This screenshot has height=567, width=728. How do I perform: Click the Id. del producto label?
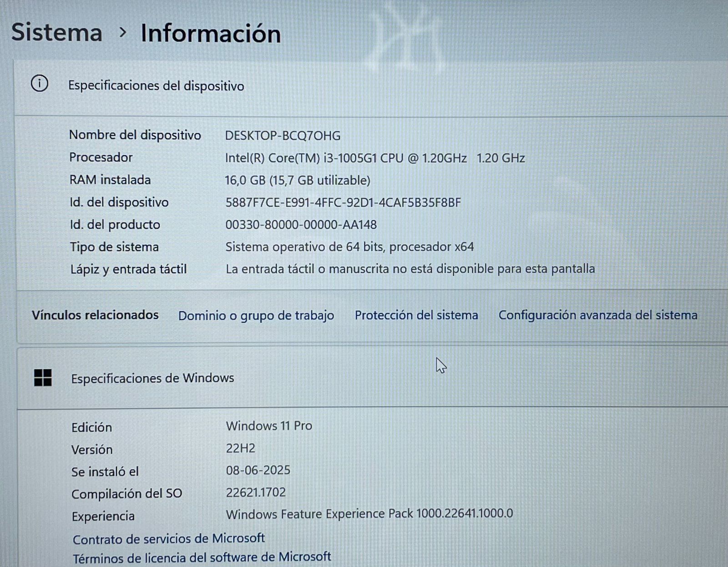click(115, 224)
